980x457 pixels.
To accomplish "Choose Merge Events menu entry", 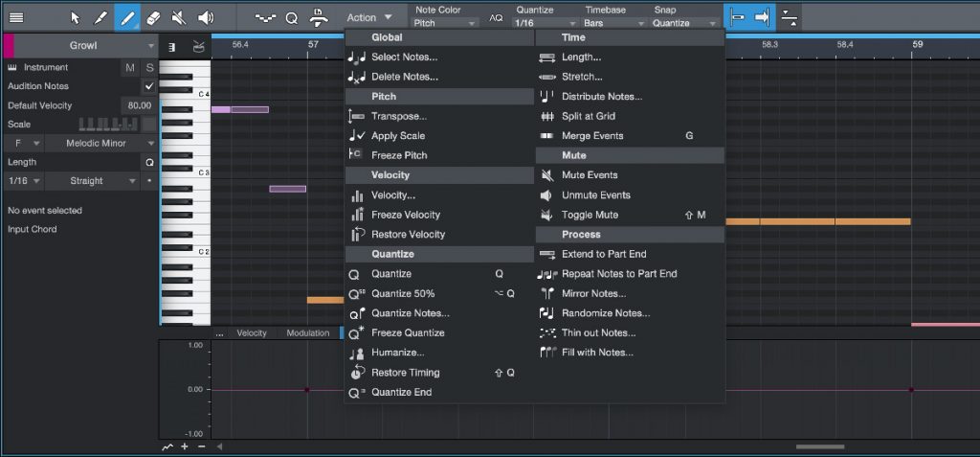I will (x=630, y=136).
